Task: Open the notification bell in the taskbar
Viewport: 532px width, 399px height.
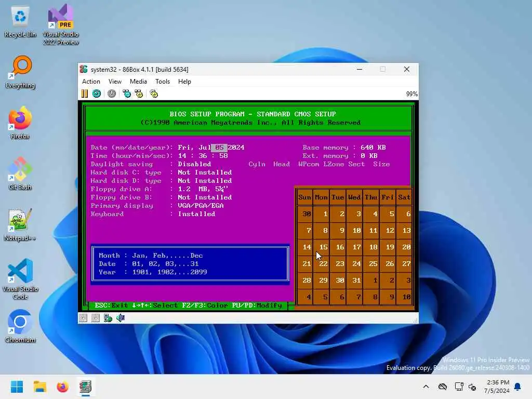Action: (x=518, y=387)
